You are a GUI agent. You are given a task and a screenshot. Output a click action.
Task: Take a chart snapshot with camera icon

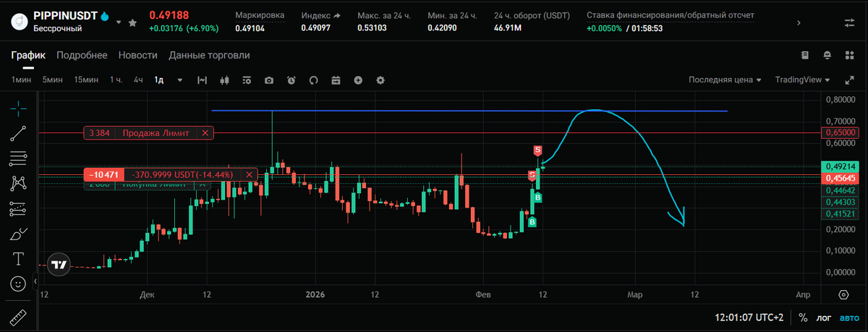click(269, 80)
